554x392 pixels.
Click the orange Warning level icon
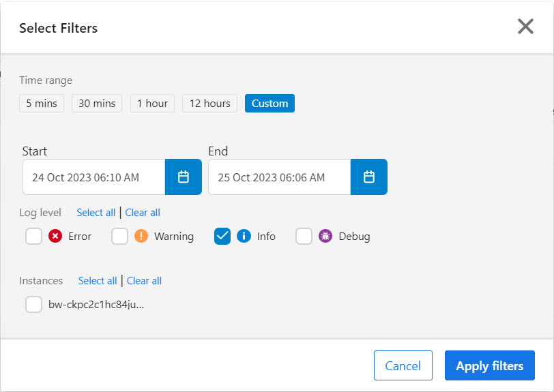pyautogui.click(x=141, y=237)
